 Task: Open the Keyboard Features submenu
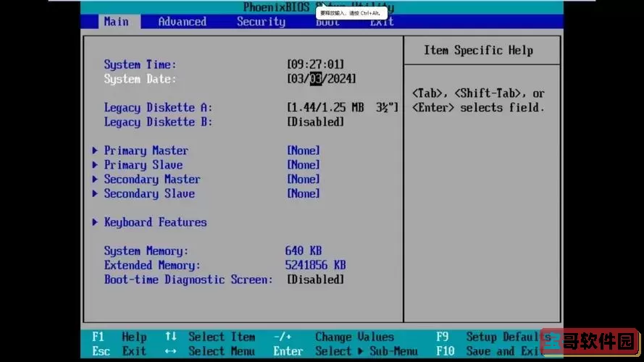[155, 222]
